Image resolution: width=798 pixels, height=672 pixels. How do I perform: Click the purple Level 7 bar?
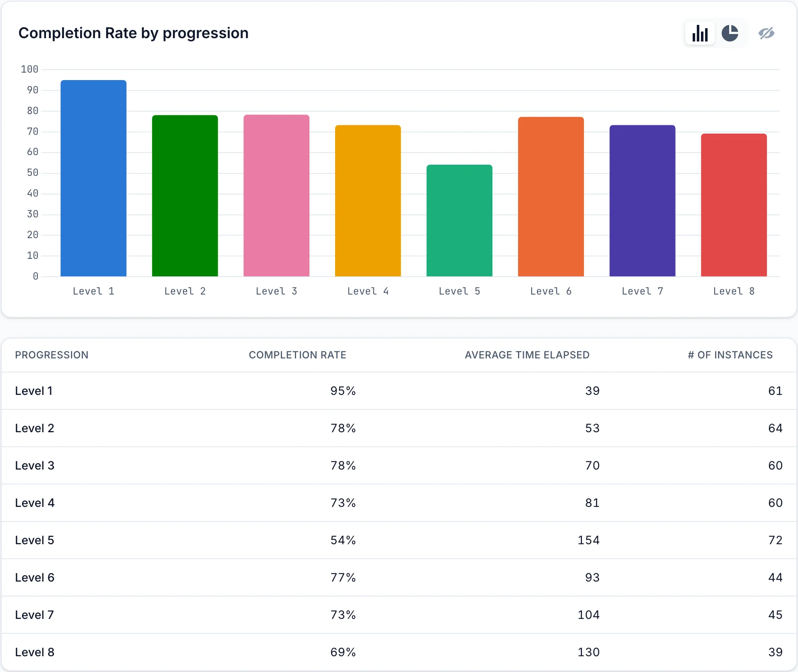pyautogui.click(x=642, y=201)
